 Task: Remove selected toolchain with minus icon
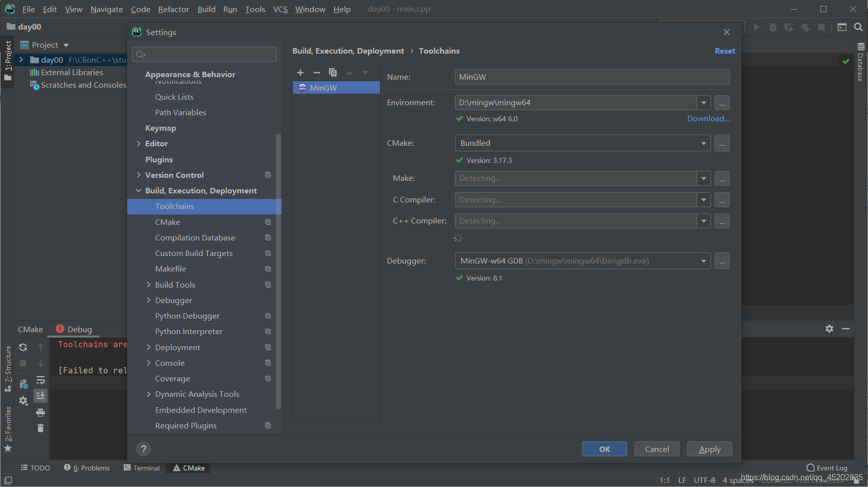[316, 73]
